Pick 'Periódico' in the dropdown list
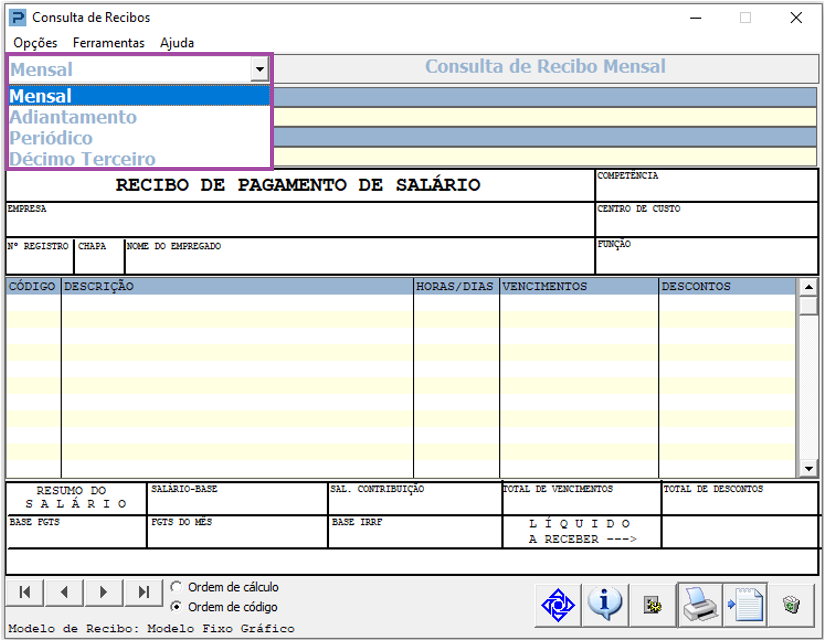This screenshot has height=640, width=824. [x=51, y=138]
